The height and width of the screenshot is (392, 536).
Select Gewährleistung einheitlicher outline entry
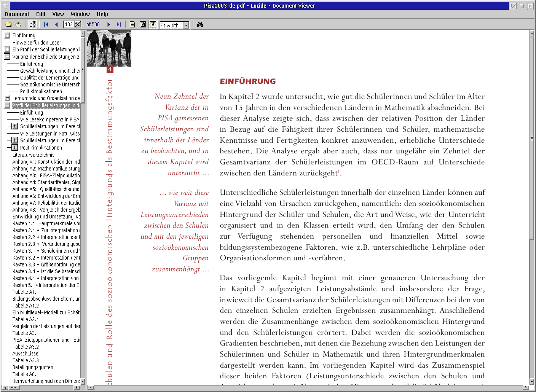[x=50, y=71]
